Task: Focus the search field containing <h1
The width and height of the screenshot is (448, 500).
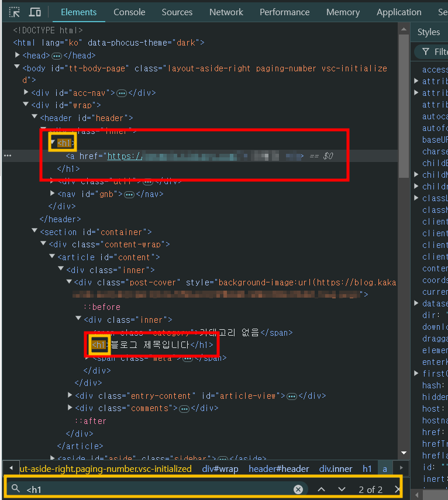Action: click(158, 489)
